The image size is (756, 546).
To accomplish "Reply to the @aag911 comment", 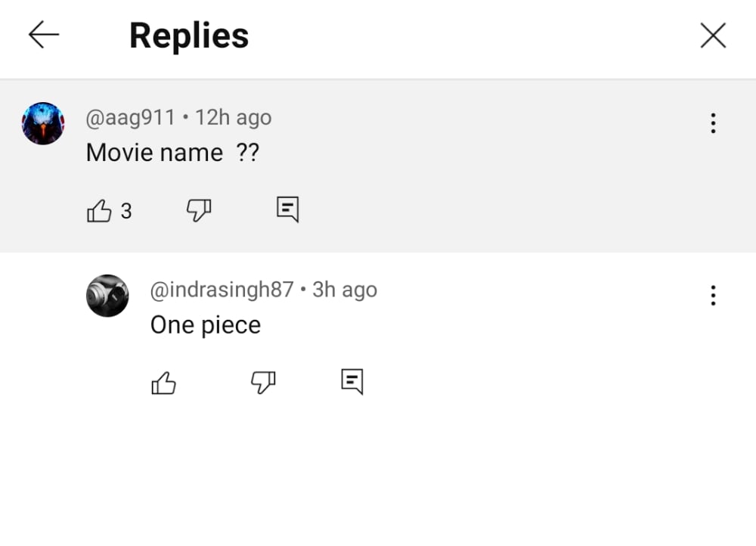I will click(288, 209).
